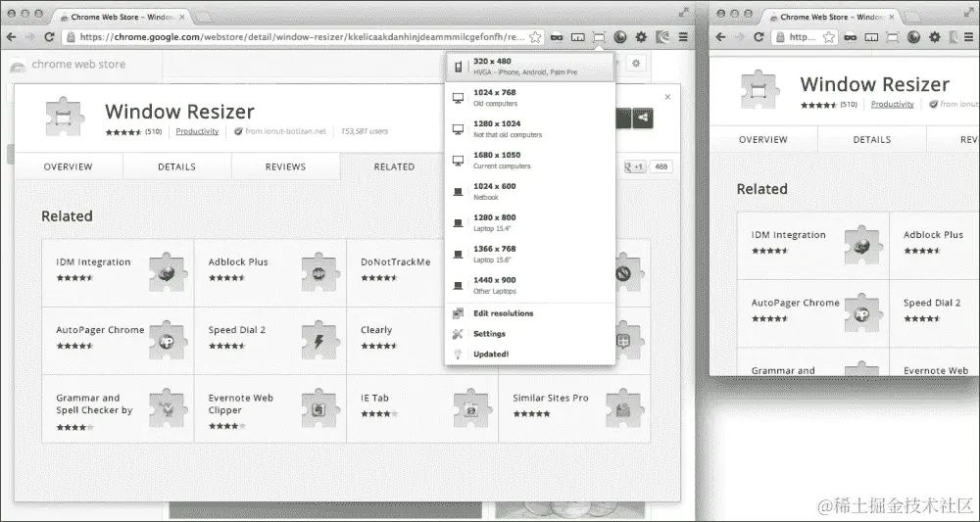
Task: Click Window Resizer puzzle icon in left window
Action: tap(65, 117)
